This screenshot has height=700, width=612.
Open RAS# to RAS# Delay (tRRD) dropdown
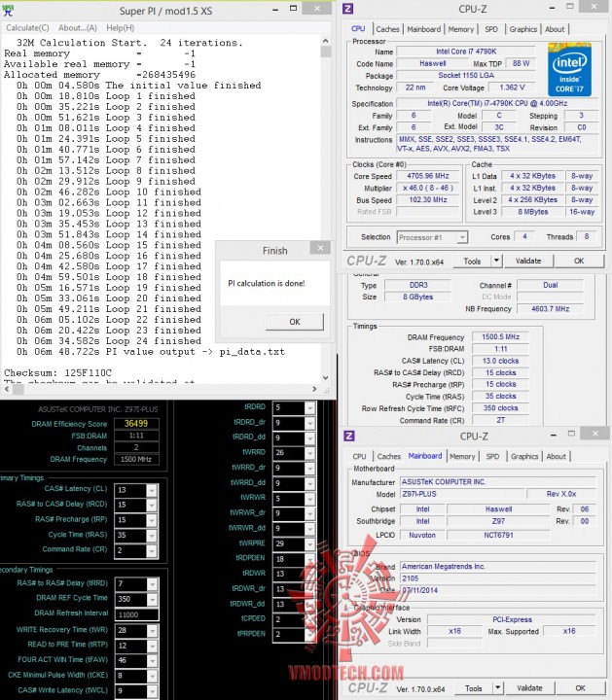(x=152, y=584)
